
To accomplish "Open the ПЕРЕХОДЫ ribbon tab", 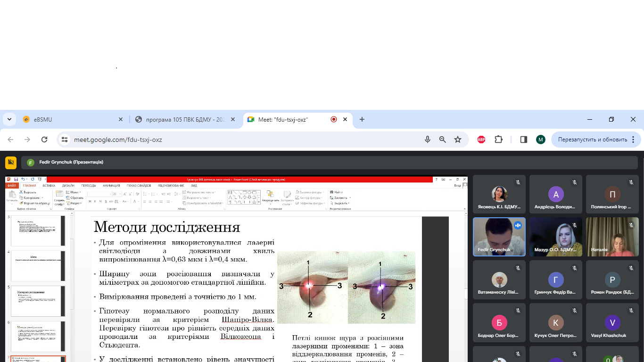I will click(89, 186).
